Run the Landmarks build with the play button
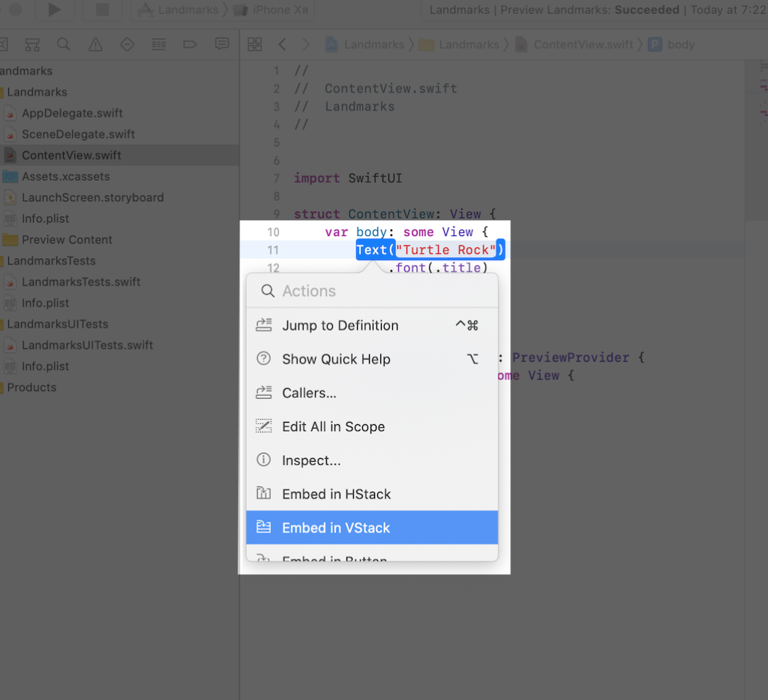Viewport: 768px width, 700px height. [54, 9]
